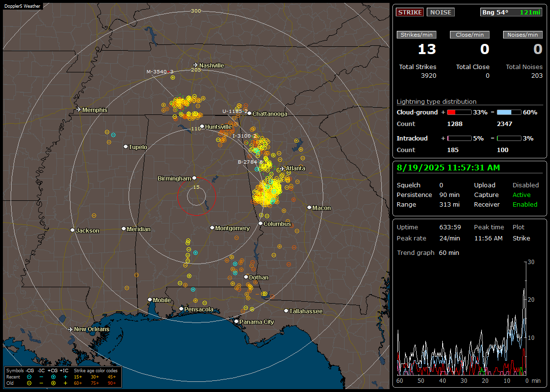Pick the Pensacola city marker dot

(x=181, y=309)
